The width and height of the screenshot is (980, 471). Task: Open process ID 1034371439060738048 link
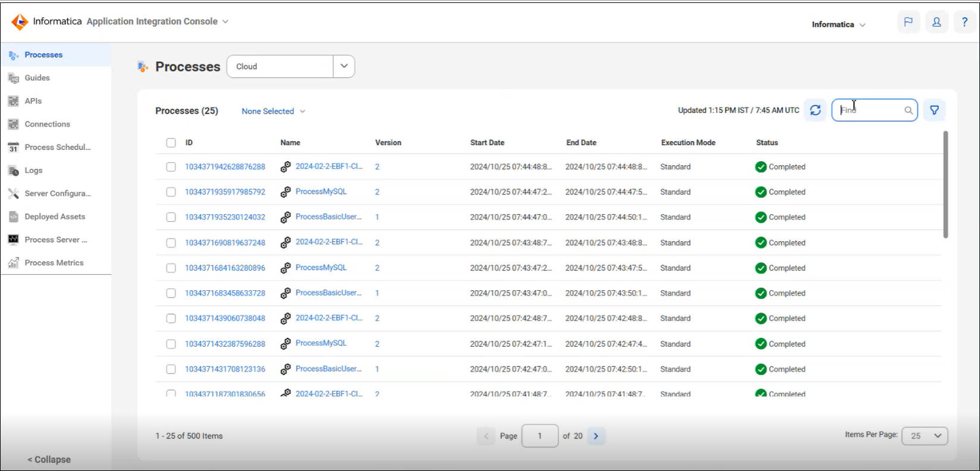point(225,319)
